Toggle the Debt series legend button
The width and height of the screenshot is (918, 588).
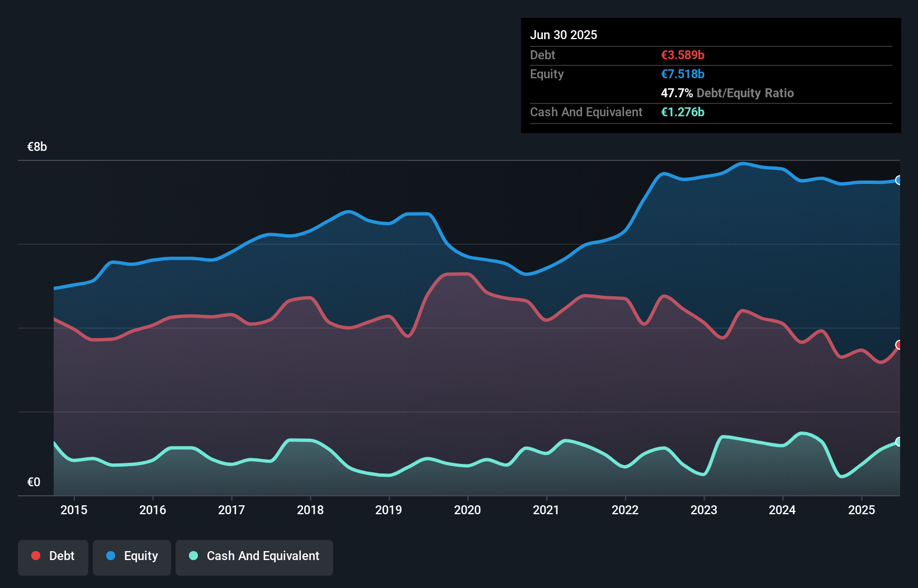point(53,557)
